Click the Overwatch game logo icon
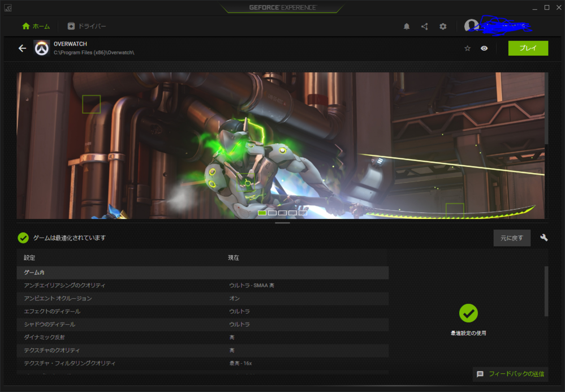565x392 pixels. coord(42,48)
